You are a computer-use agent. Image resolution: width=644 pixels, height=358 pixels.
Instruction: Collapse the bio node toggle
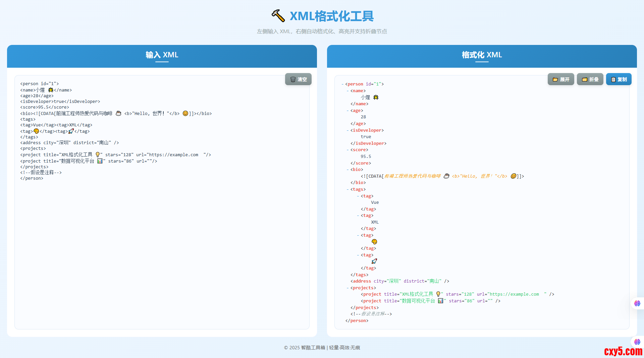pos(347,170)
